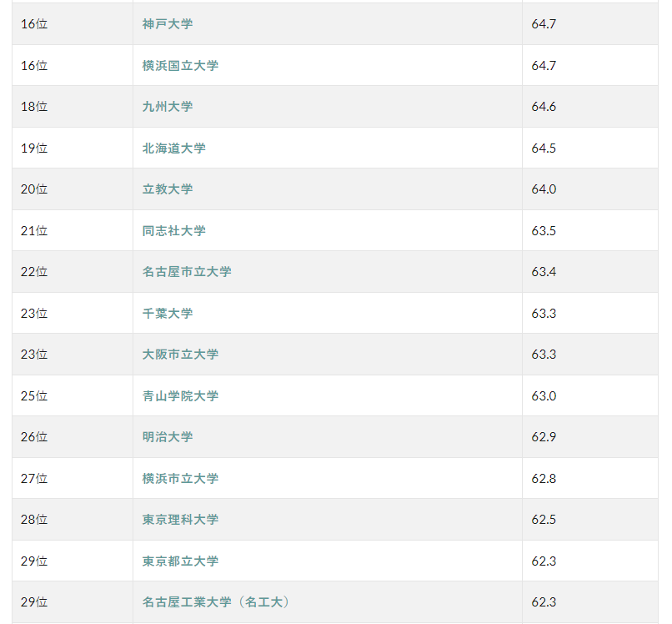Click the 東京都立大学 link

tap(180, 561)
